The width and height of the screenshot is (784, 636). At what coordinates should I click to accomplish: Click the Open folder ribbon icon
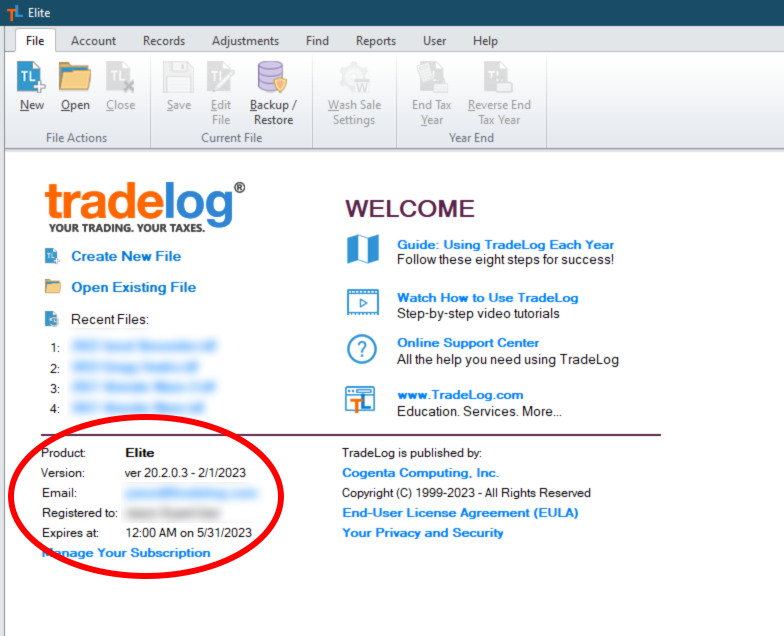coord(75,77)
